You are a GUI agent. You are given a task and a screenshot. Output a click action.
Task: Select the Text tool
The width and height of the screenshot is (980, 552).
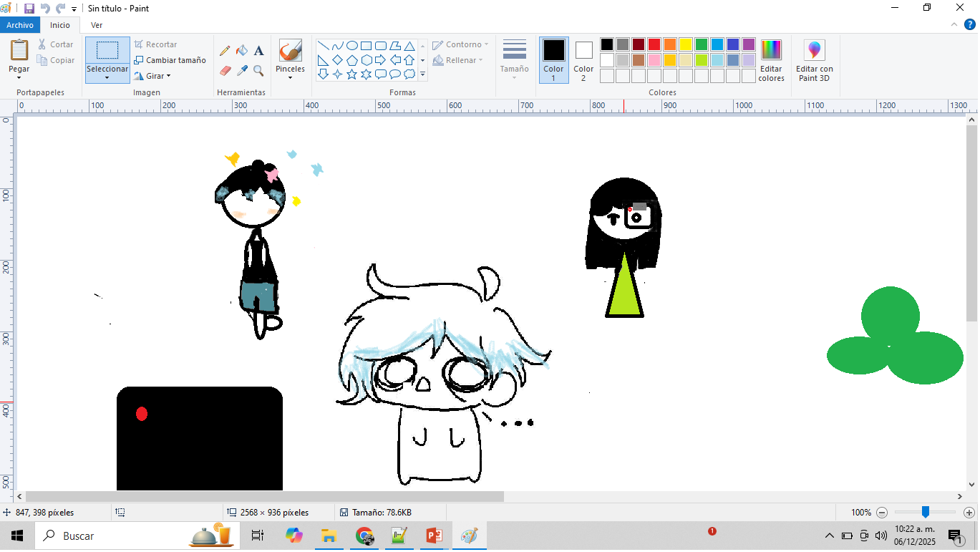coord(259,51)
